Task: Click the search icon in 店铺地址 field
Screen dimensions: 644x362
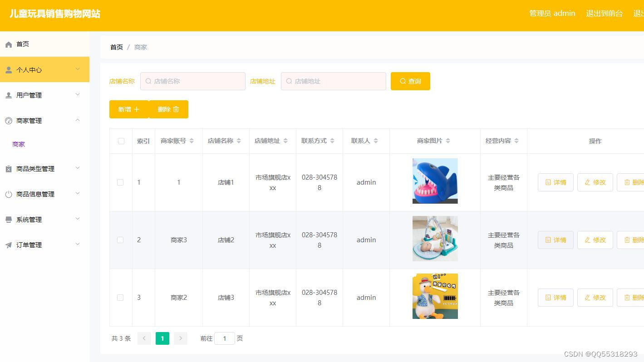Action: [x=289, y=81]
